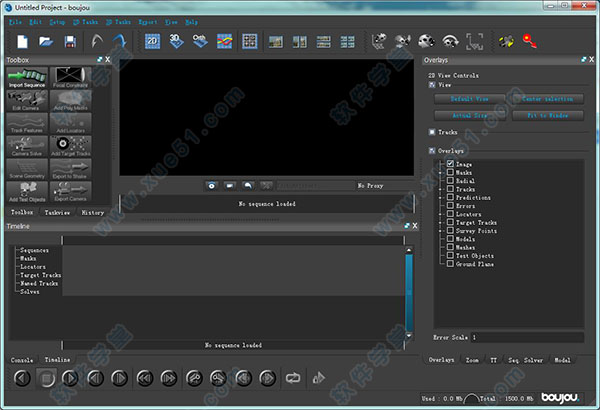
Task: Expand the Survey Points node in overlays tree
Action: point(440,231)
